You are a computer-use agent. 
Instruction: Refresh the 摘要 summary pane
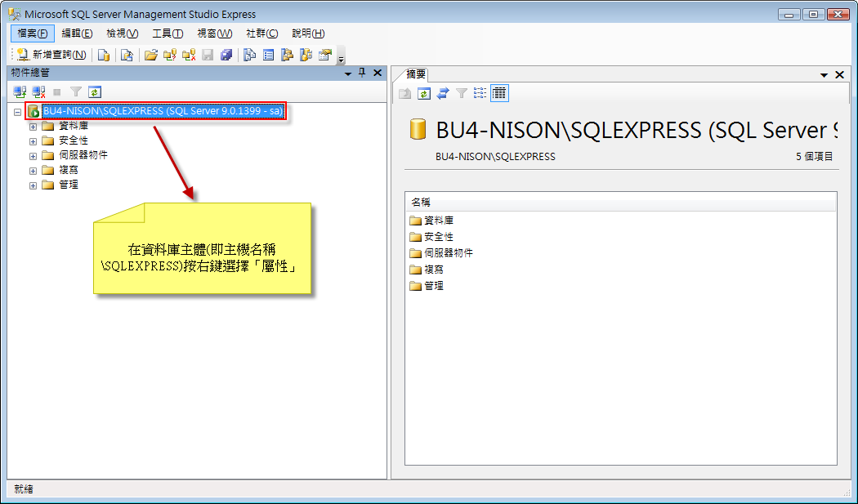(422, 92)
